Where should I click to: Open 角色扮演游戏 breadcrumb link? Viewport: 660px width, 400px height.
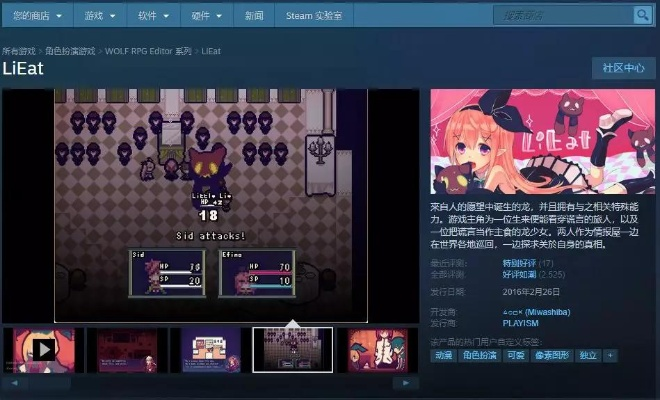click(70, 51)
